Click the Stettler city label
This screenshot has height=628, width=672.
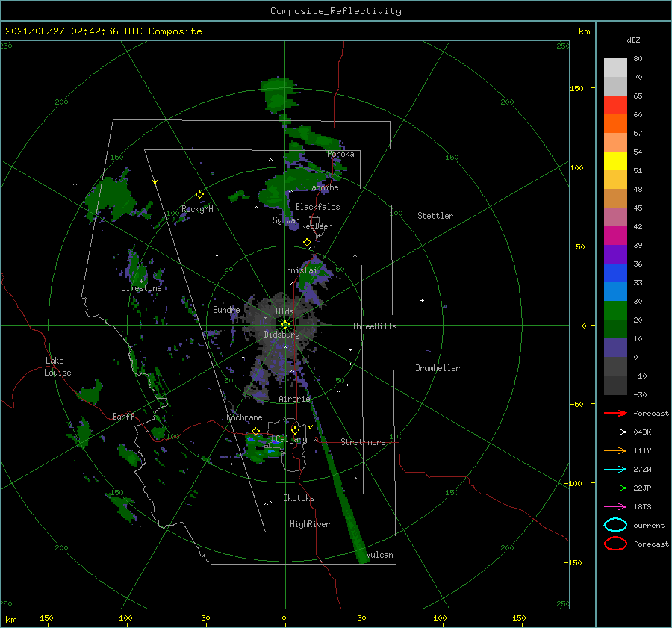(435, 216)
